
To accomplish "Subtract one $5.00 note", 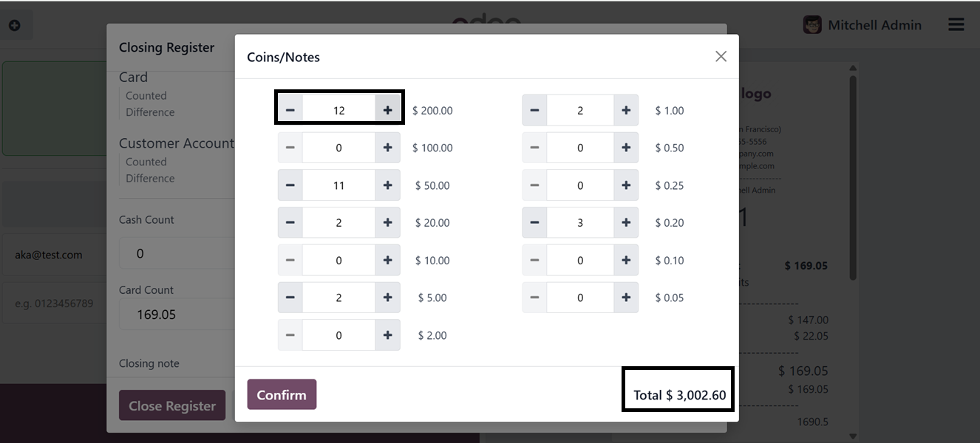I will click(290, 298).
